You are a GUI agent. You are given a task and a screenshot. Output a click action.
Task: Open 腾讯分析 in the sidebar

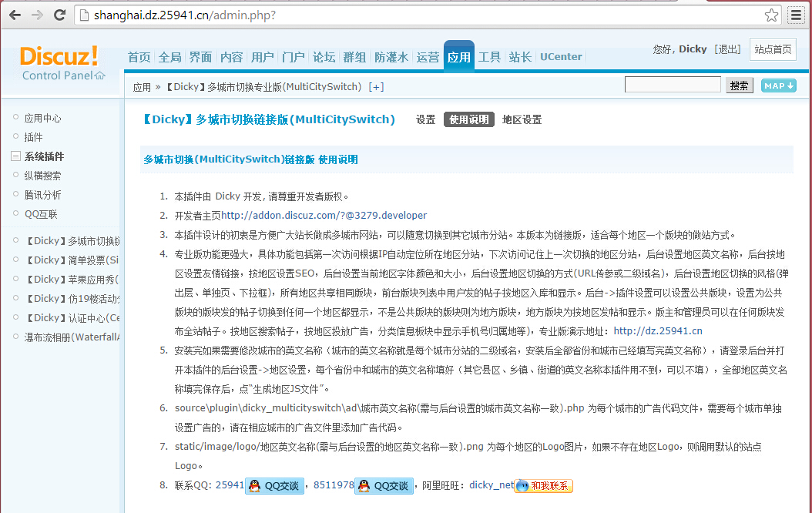coord(42,195)
